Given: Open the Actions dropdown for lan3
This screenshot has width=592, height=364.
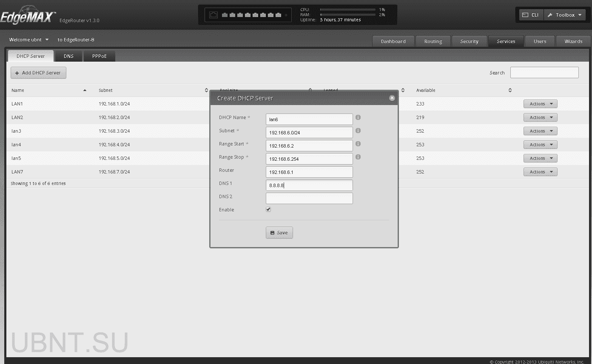Looking at the screenshot, I should (x=540, y=131).
